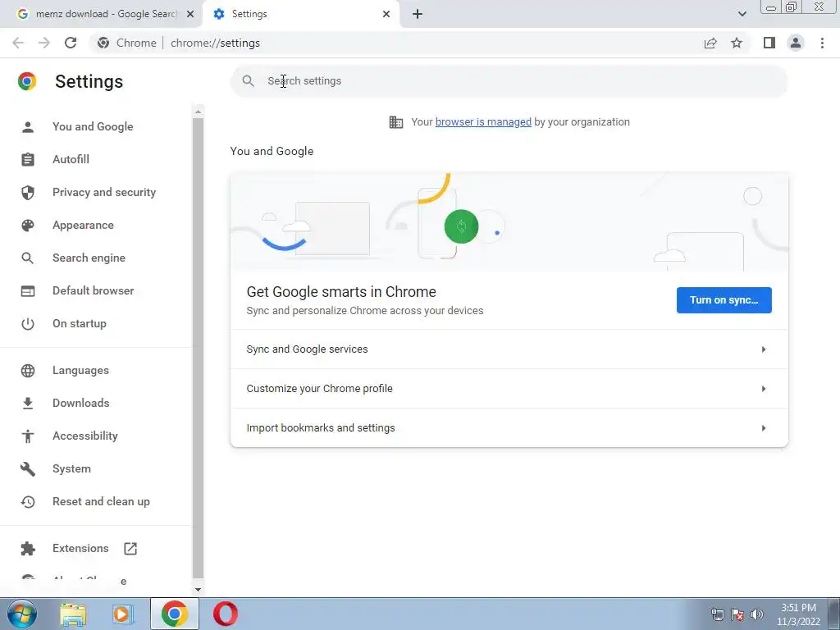Open Default browser settings
The height and width of the screenshot is (630, 840).
coord(94,290)
